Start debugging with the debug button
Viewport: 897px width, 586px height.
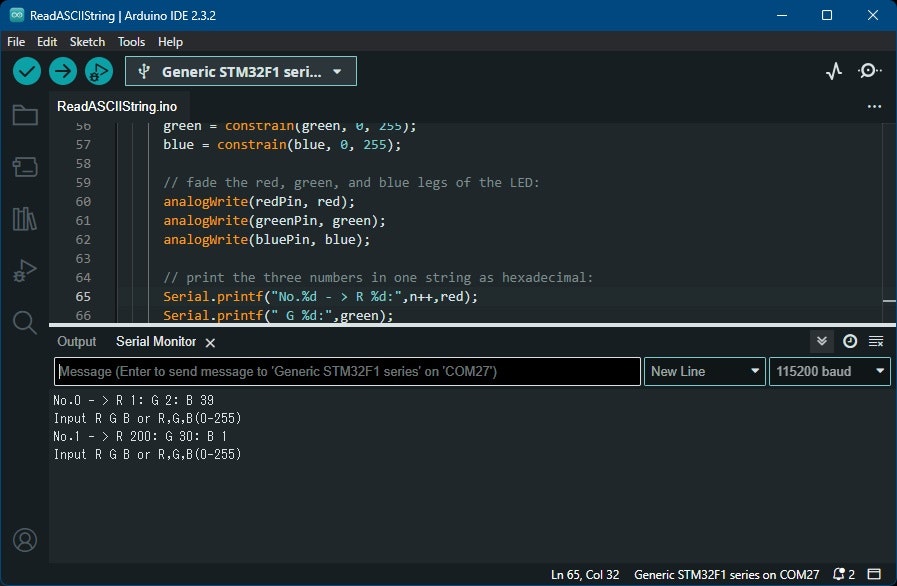[99, 72]
